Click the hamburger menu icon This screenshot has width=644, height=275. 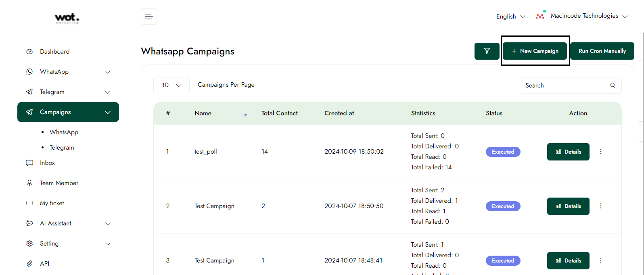coord(148,17)
